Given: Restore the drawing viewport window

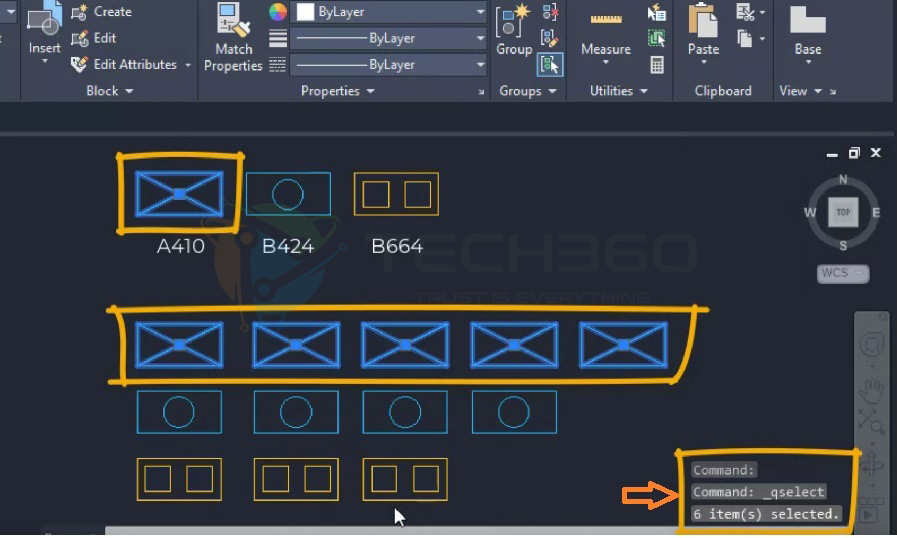Looking at the screenshot, I should 854,153.
